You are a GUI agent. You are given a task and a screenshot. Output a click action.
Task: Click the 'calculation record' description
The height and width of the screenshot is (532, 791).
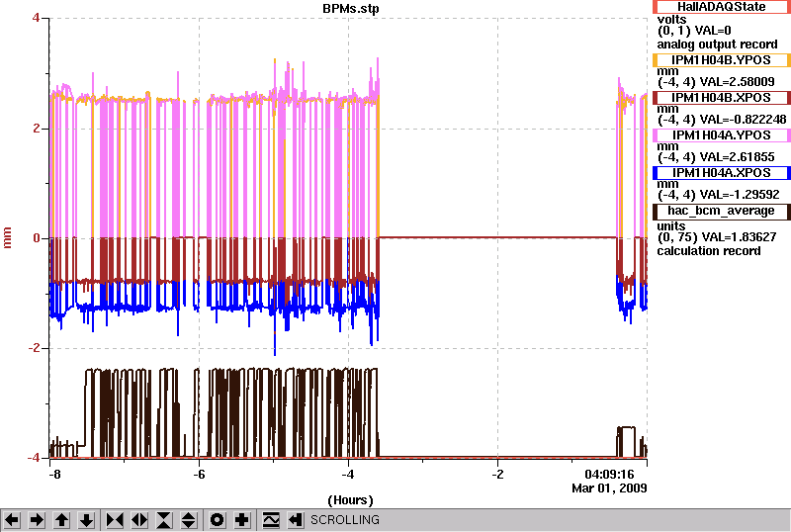(x=709, y=251)
